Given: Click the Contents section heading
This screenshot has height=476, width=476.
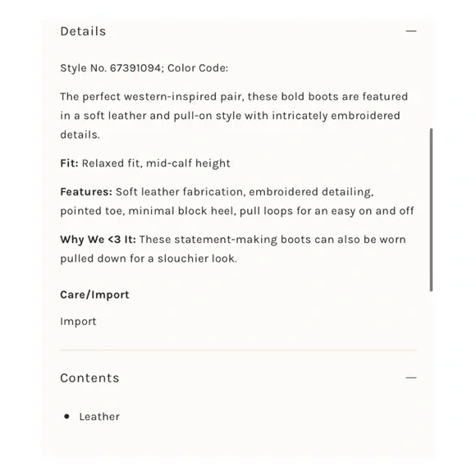Looking at the screenshot, I should [x=89, y=378].
